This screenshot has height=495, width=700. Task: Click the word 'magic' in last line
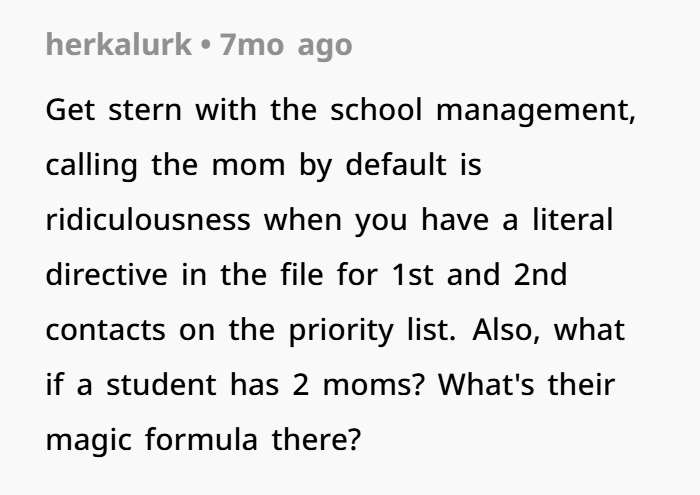[x=88, y=441]
